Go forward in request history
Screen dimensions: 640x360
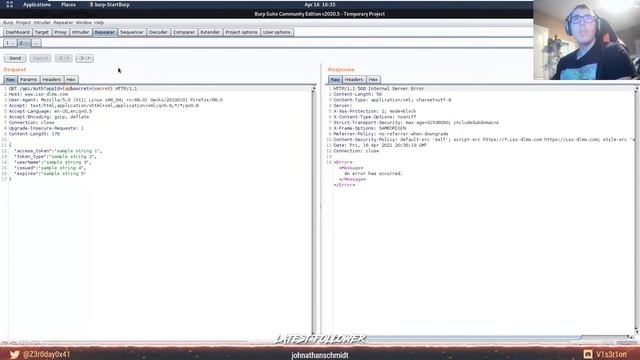coord(82,58)
